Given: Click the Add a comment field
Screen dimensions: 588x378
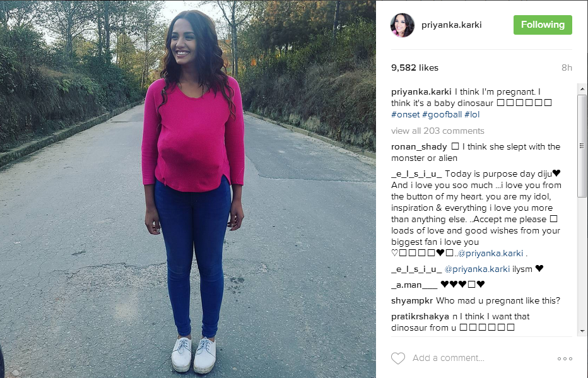Looking at the screenshot, I should point(482,358).
